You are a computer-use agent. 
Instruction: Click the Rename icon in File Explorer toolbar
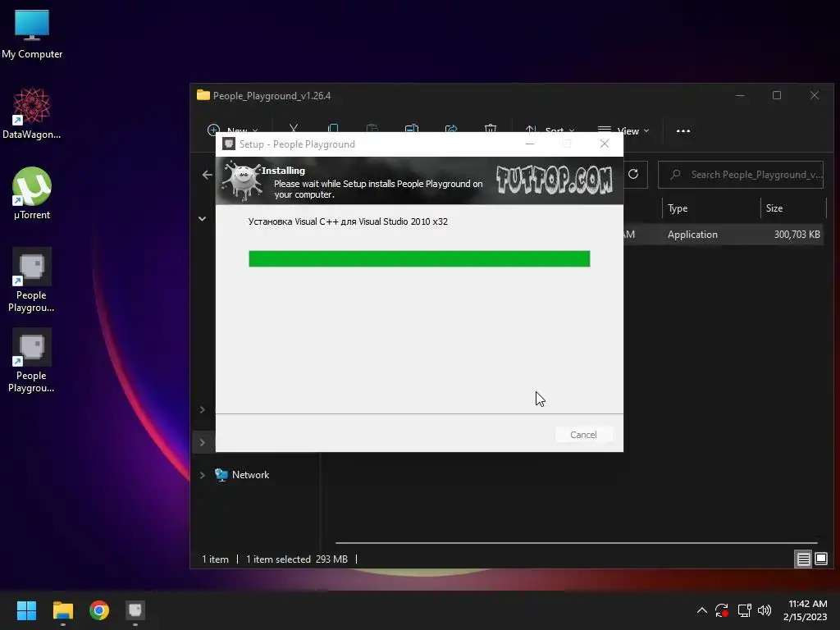[412, 129]
